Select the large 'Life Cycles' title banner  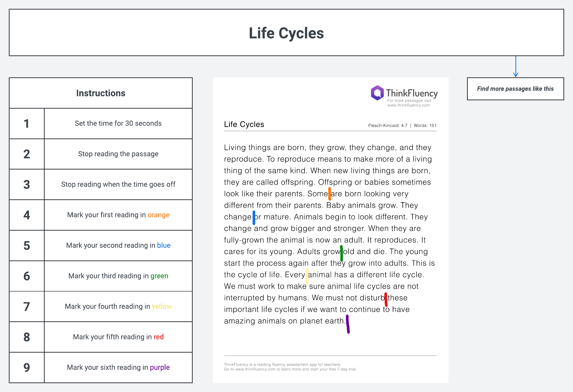click(x=286, y=33)
